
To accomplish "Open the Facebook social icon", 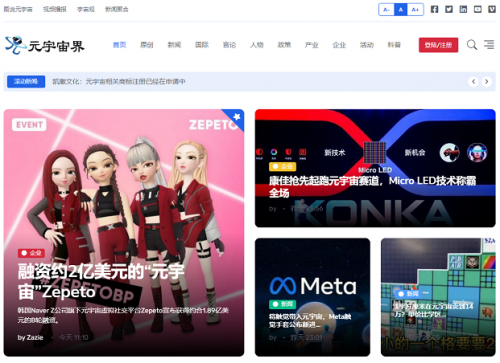I will [x=434, y=9].
